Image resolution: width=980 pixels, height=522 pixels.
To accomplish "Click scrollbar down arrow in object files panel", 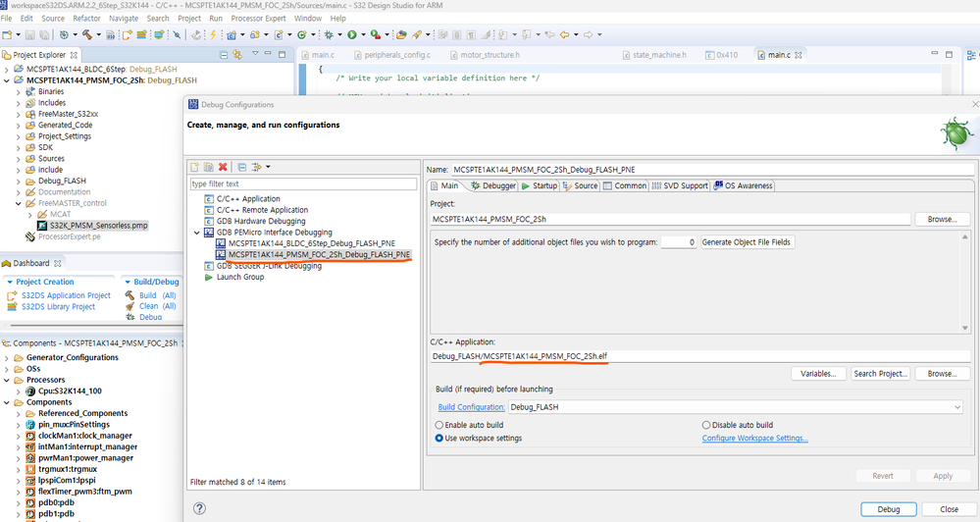I will click(x=965, y=328).
